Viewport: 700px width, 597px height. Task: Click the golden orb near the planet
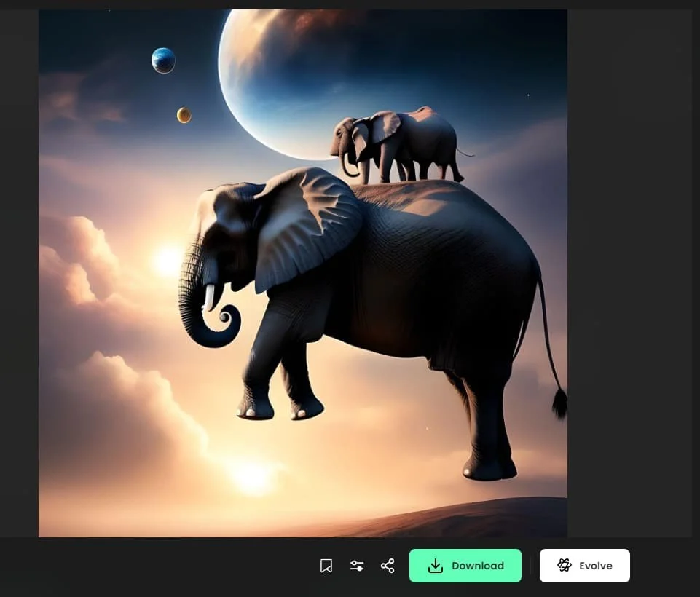point(183,114)
